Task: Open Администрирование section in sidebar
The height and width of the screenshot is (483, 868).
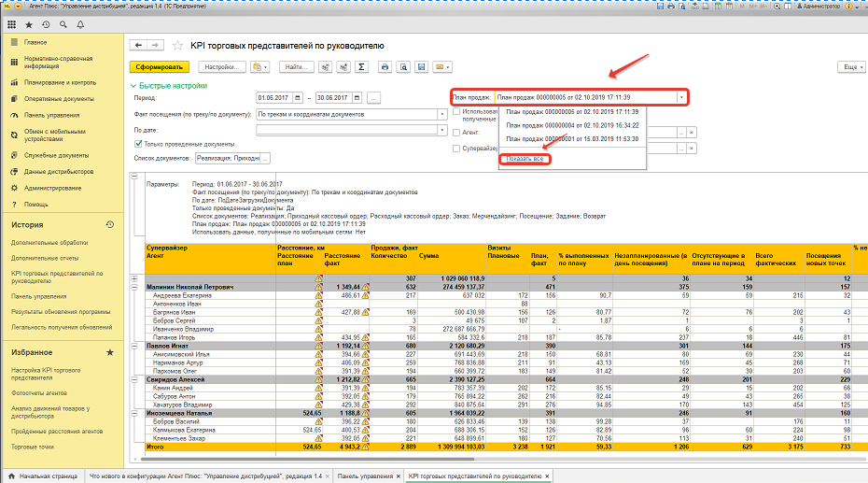Action: click(52, 189)
